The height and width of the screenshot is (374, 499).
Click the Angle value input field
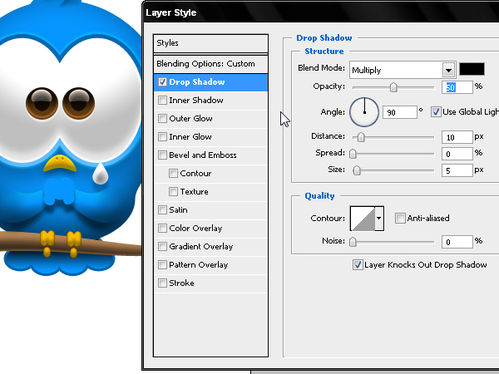(399, 112)
